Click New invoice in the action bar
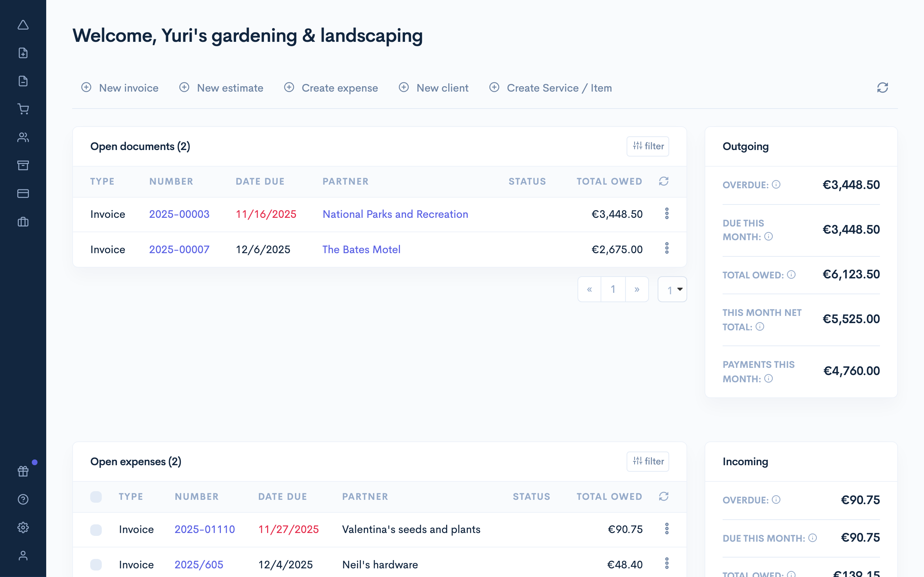 (x=120, y=88)
